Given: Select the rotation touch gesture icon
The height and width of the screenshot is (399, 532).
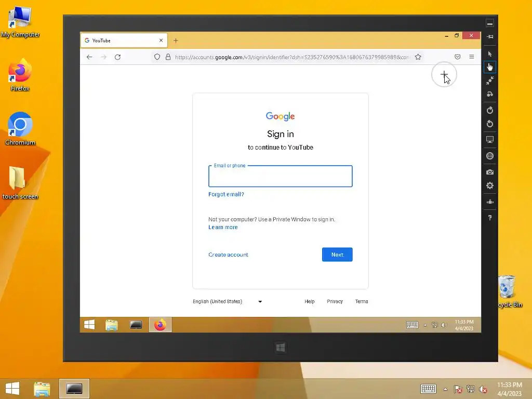Looking at the screenshot, I should [489, 95].
